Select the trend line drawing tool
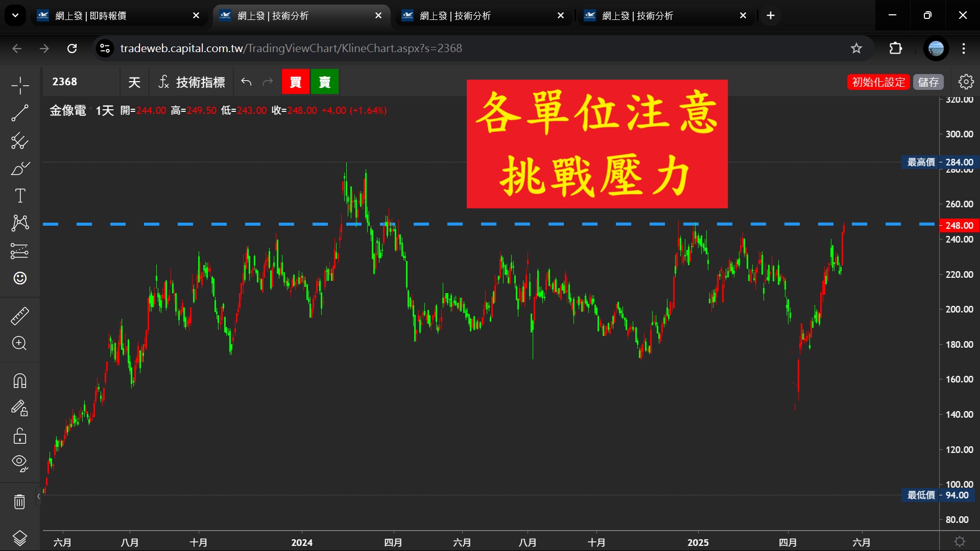 (x=20, y=113)
